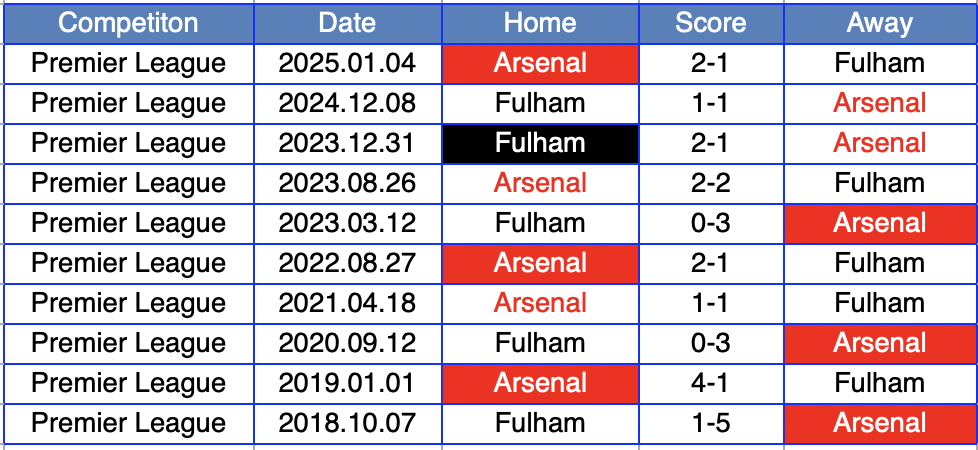Select the 2018.10.07 date cell

(x=347, y=423)
